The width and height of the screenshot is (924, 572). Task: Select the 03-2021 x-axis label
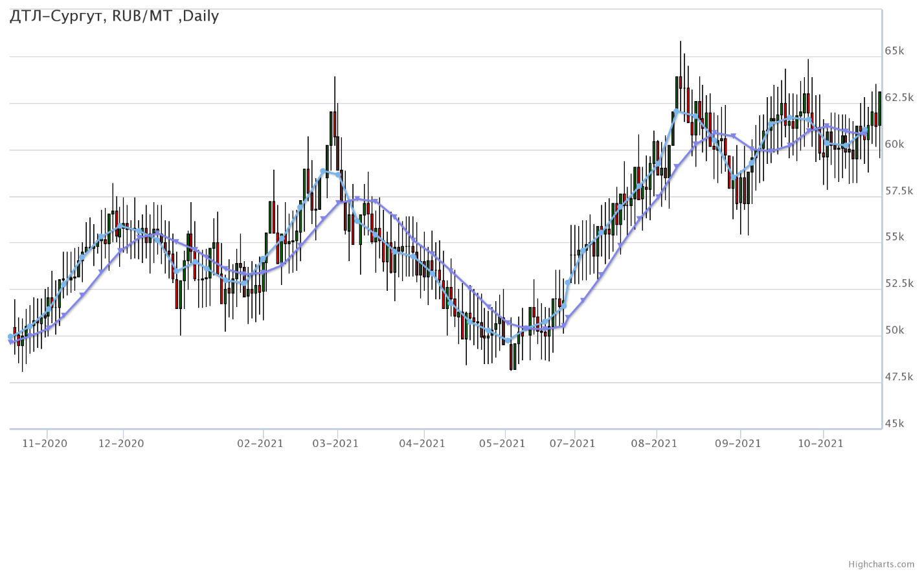coord(335,443)
